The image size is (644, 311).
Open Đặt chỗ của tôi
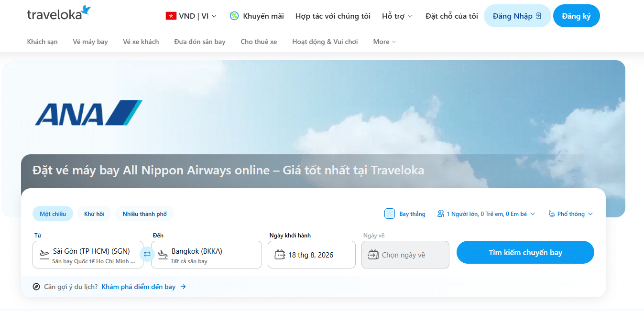pyautogui.click(x=452, y=16)
